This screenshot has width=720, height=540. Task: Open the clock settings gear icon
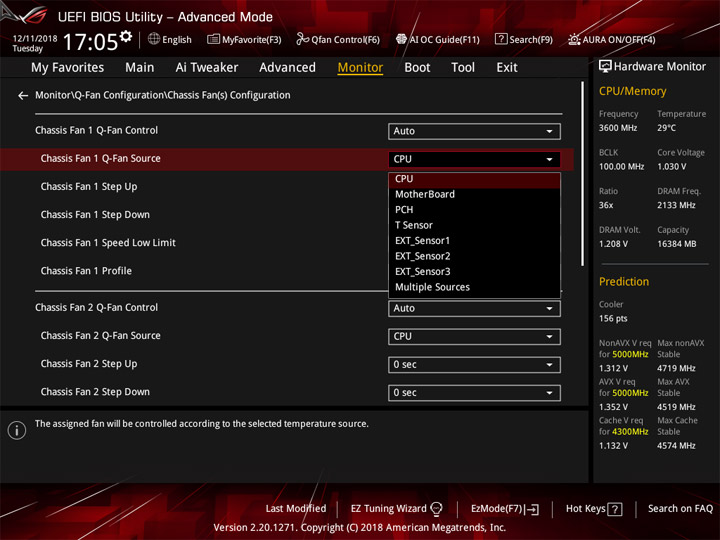click(126, 36)
